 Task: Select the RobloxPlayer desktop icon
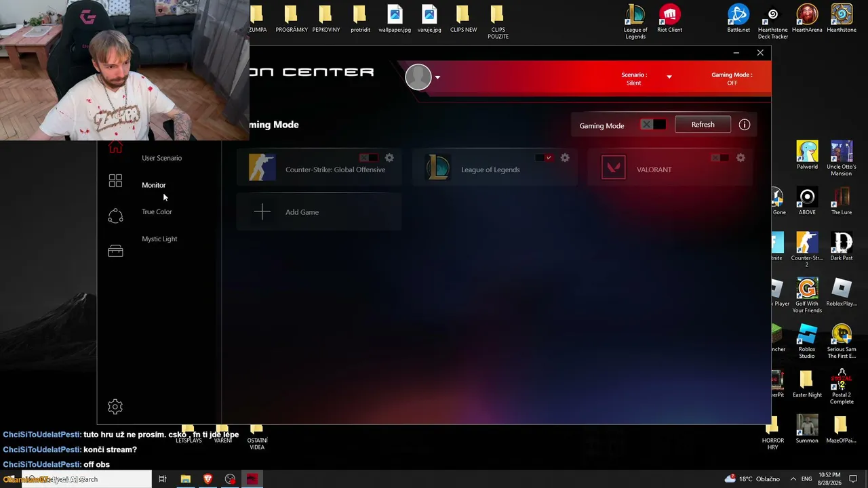(x=842, y=292)
